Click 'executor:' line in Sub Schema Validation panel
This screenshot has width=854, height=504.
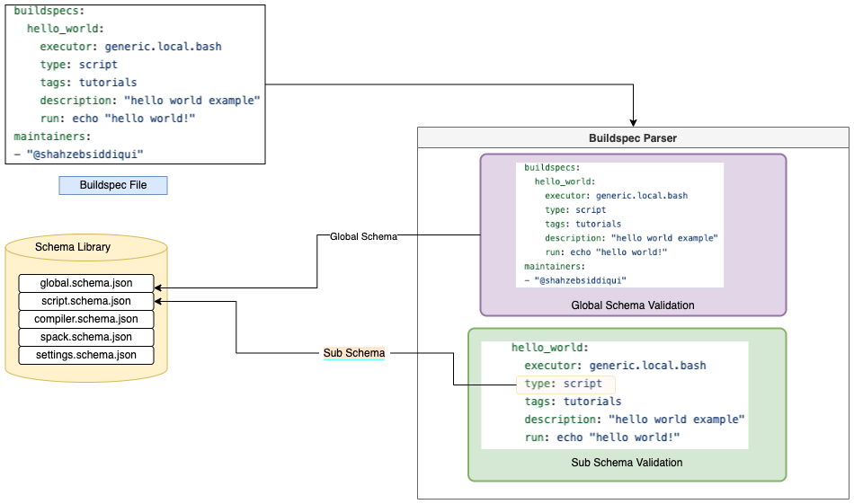pos(616,366)
